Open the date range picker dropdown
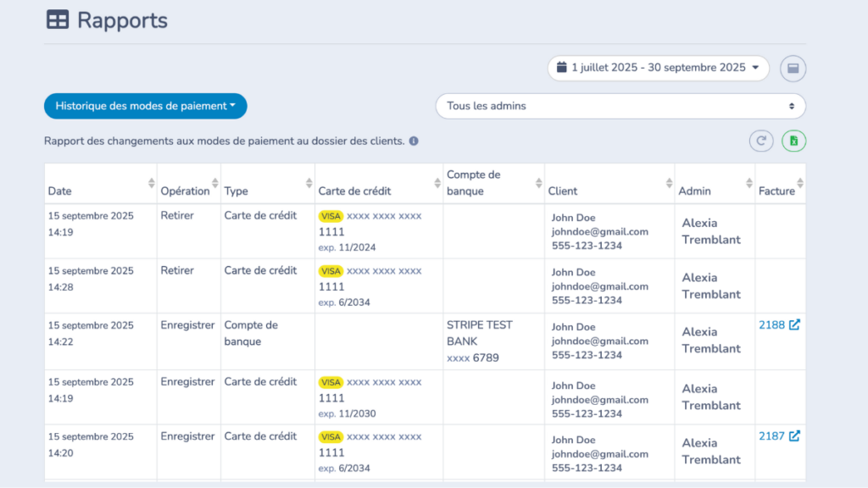The width and height of the screenshot is (868, 488). point(658,68)
